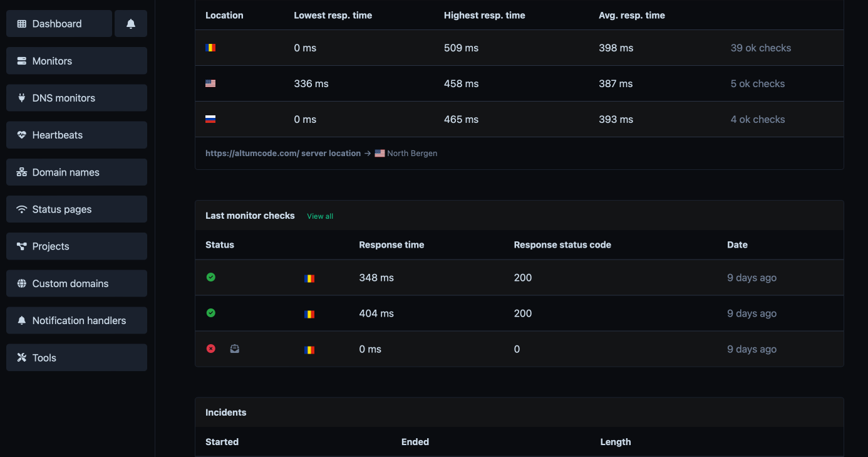Click the Last monitor checks heading
The width and height of the screenshot is (868, 457).
250,216
